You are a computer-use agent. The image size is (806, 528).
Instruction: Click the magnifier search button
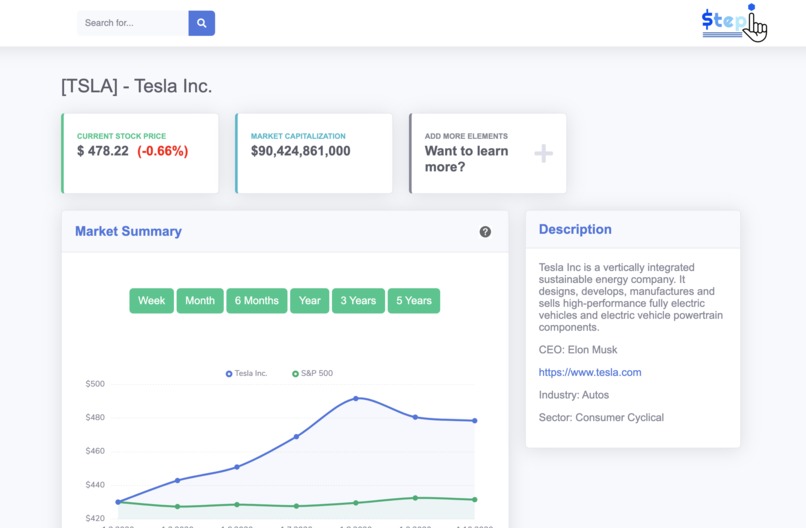(202, 23)
